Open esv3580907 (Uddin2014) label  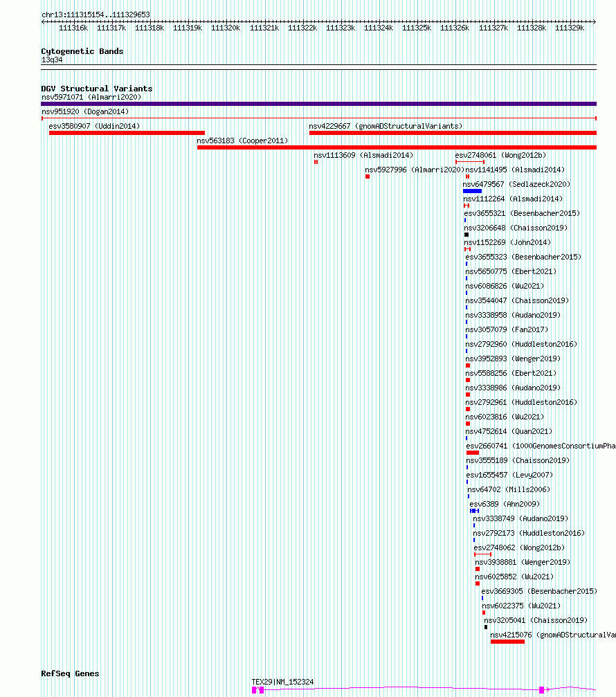tap(94, 126)
